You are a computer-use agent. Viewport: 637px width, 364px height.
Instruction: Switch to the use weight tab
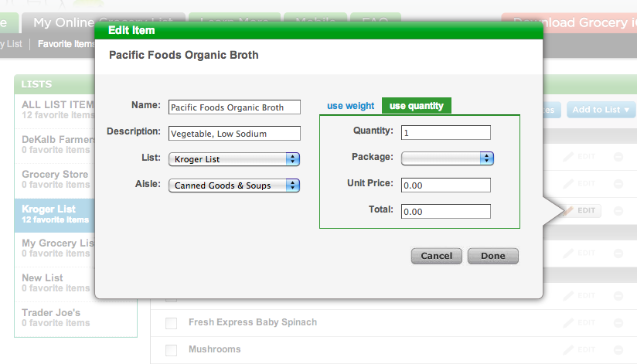point(351,106)
